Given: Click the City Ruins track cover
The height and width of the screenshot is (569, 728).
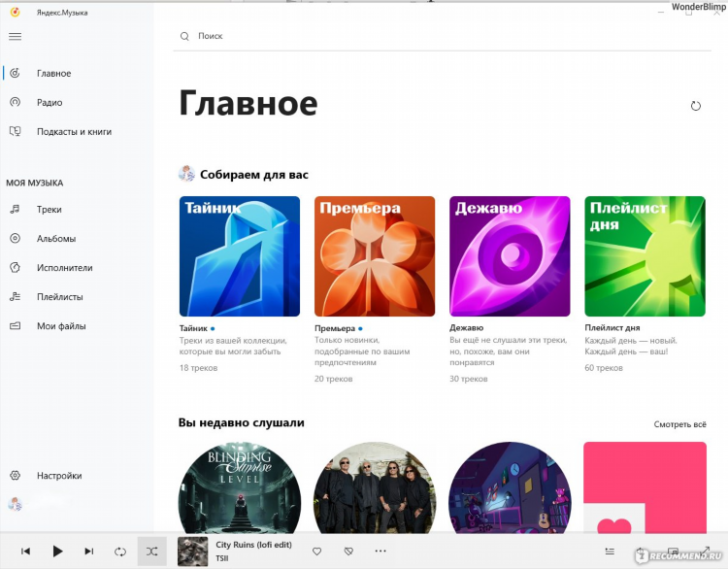Looking at the screenshot, I should coord(193,552).
